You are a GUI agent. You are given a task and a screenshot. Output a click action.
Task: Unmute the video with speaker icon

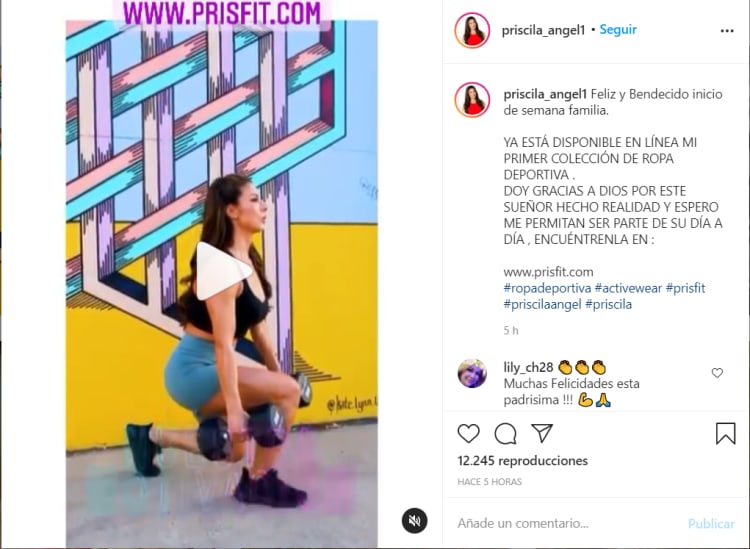pos(414,521)
